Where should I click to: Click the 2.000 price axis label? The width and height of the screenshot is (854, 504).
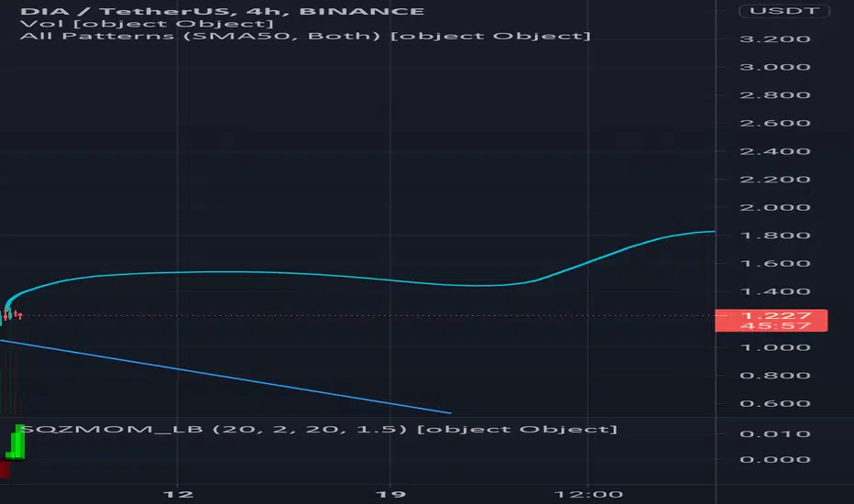click(775, 207)
